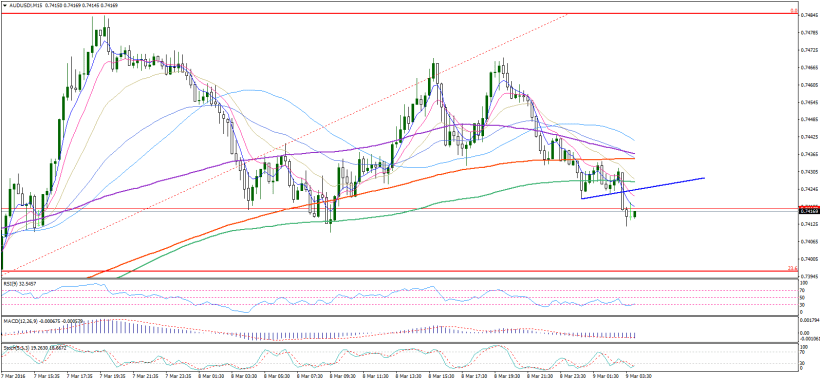Screen dimensions: 820x382
Task: Click the 7 Mar 2016 date label
Action: click(x=14, y=375)
